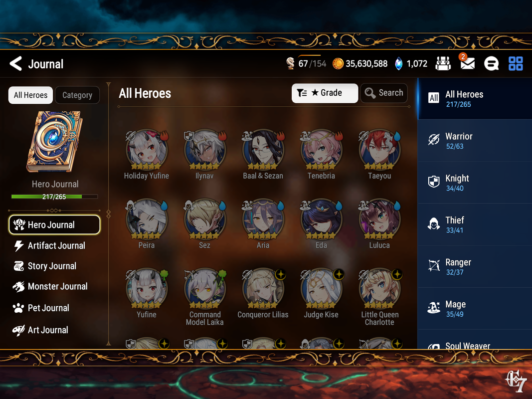The height and width of the screenshot is (399, 532).
Task: Select the All Heroes toggle
Action: click(30, 95)
